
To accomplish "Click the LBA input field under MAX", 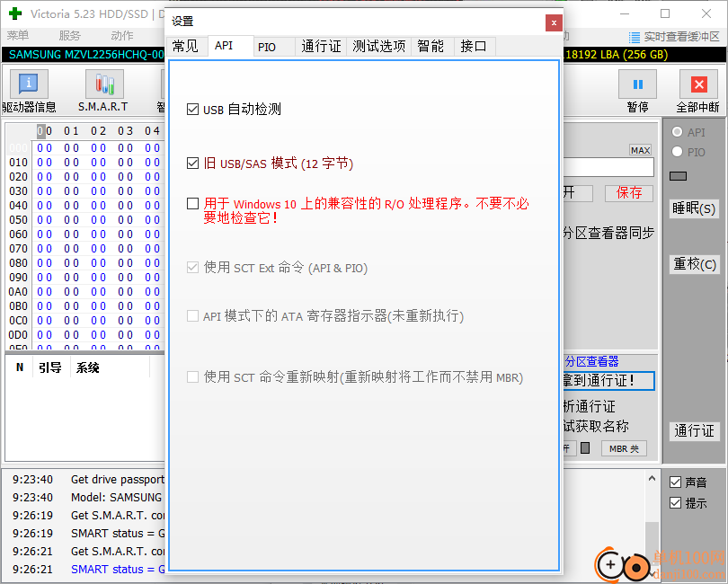I will coord(608,167).
